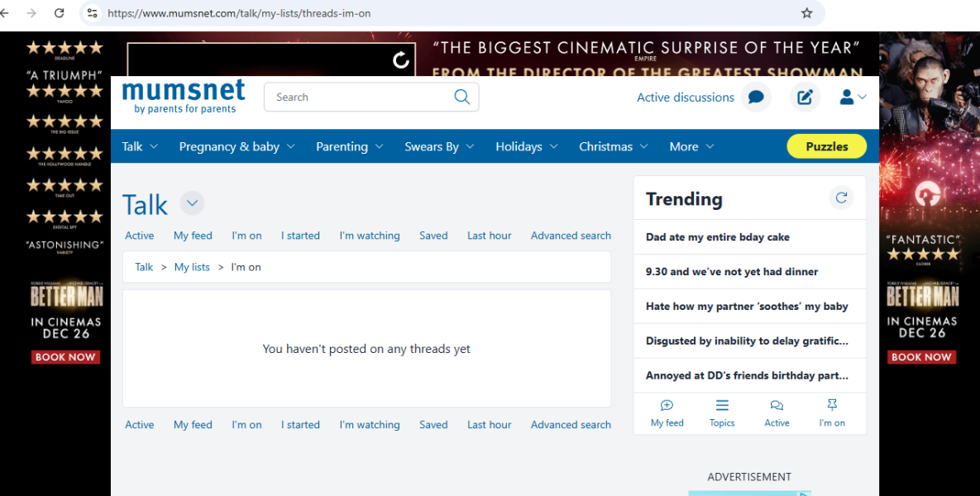This screenshot has height=496, width=980.
Task: Refresh the Trending list
Action: click(841, 198)
